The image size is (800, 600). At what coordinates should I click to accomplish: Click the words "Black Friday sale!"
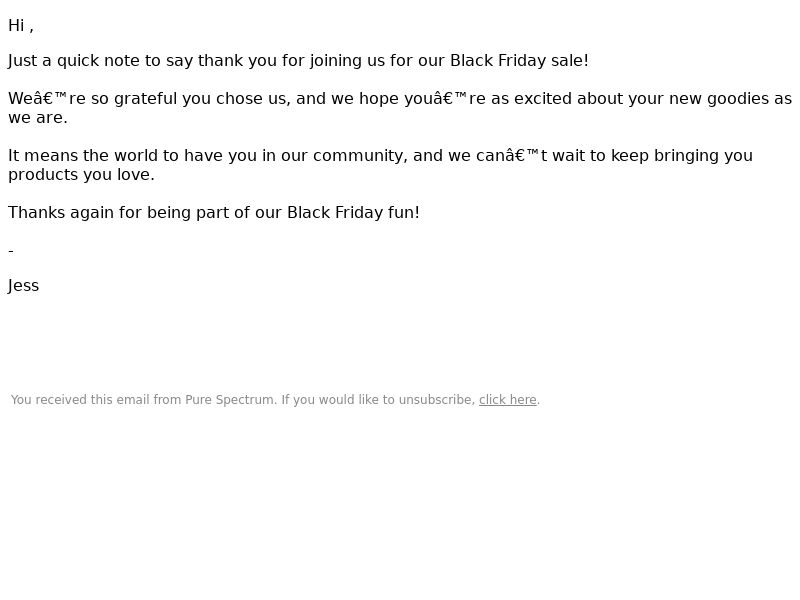(x=519, y=61)
